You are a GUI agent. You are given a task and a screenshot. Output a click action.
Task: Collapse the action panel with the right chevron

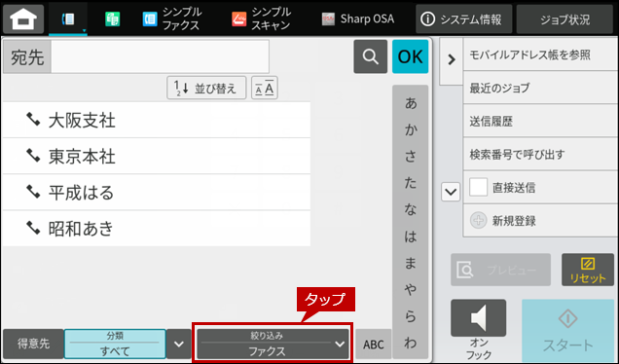point(452,59)
